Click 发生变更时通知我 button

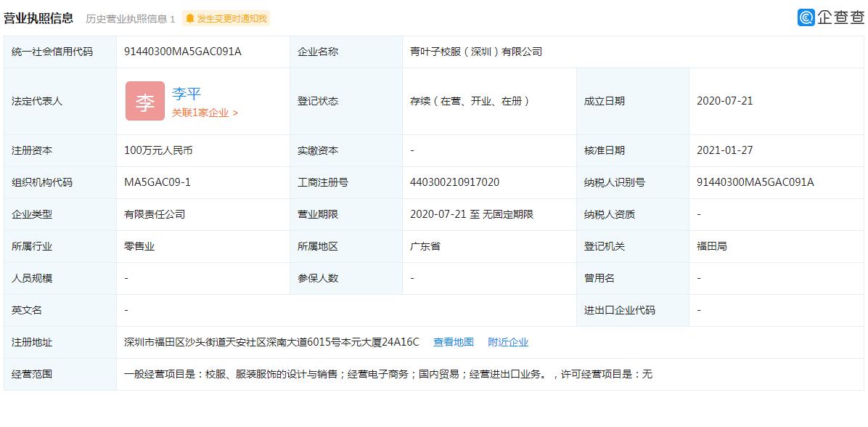coord(226,18)
